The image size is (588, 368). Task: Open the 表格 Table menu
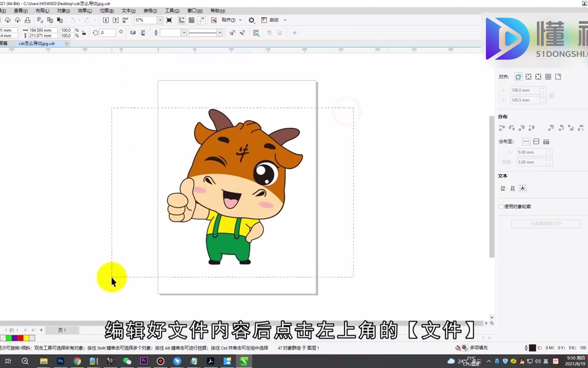[150, 11]
